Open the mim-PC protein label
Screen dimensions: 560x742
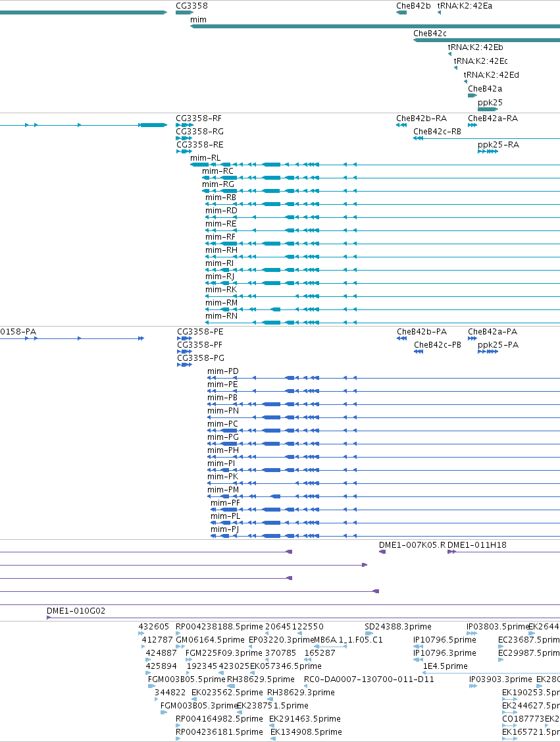pos(223,424)
